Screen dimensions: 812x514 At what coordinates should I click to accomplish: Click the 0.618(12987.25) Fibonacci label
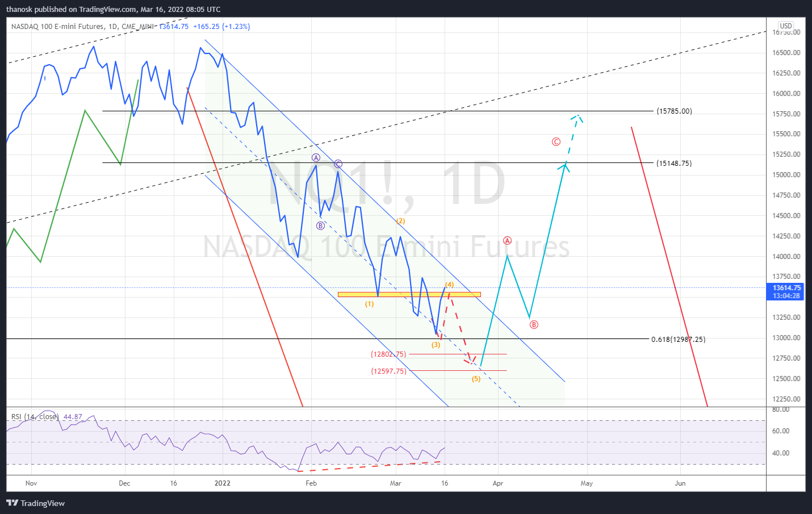[x=678, y=340]
